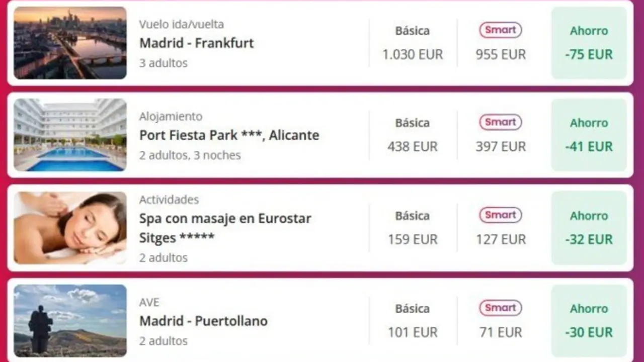Click the Ahorro -75 EUR savings box

pyautogui.click(x=589, y=43)
